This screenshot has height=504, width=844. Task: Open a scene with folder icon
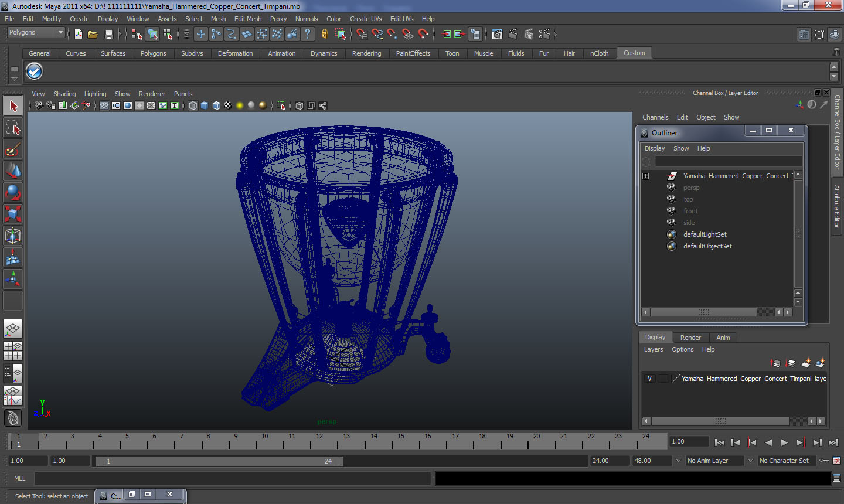pyautogui.click(x=93, y=34)
